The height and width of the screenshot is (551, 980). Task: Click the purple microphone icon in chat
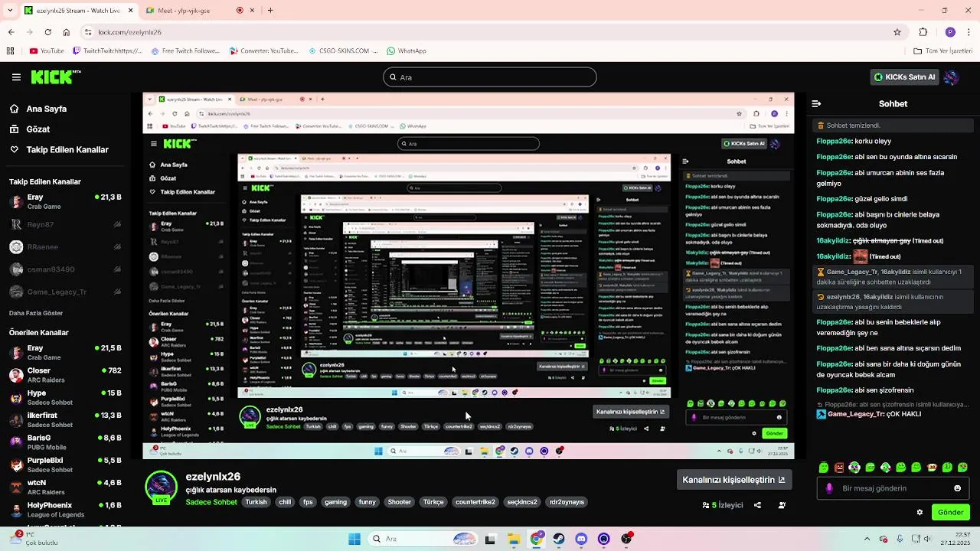coord(828,488)
